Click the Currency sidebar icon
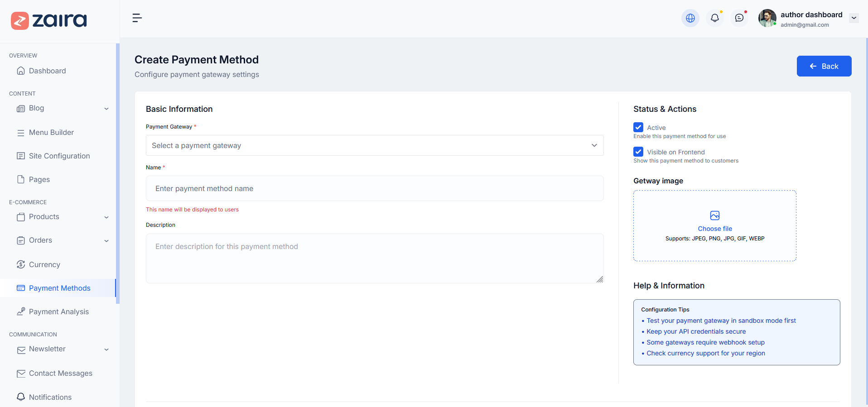The image size is (868, 407). [21, 264]
